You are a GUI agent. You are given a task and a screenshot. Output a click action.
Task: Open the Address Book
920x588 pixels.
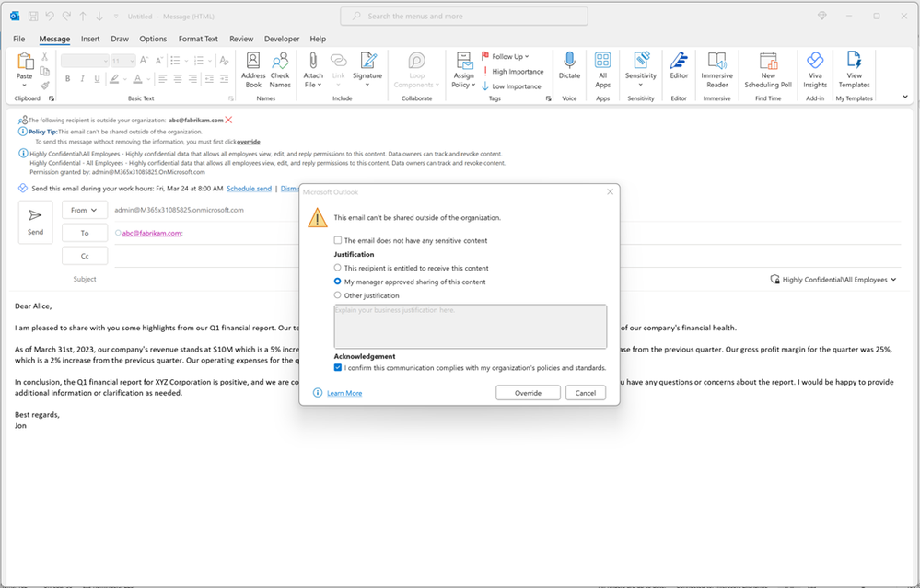tap(253, 70)
